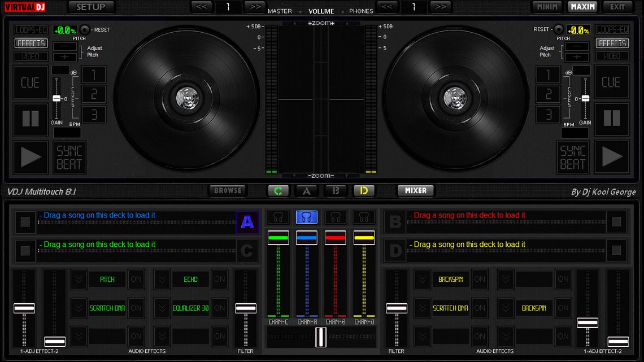Open the PITCH effect selector dropdown
Image resolution: width=644 pixels, height=362 pixels.
pos(79,279)
